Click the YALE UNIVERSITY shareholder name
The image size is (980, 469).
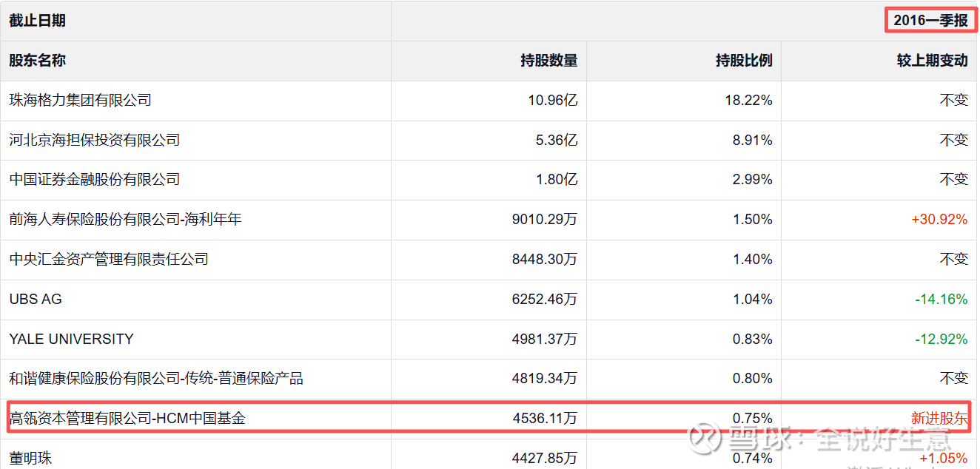pos(71,339)
